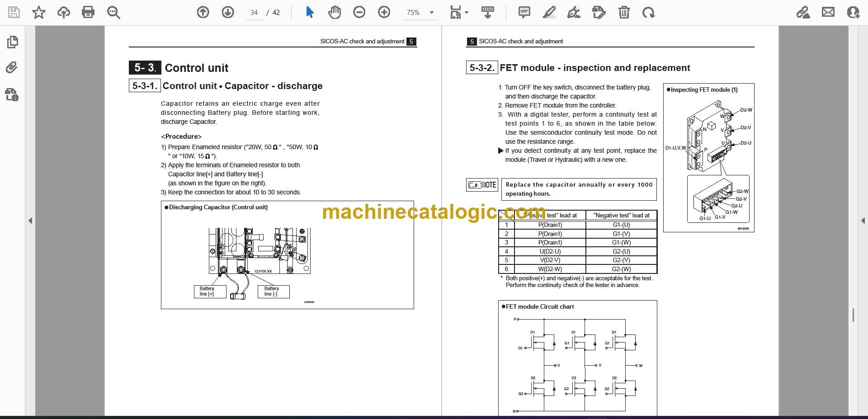Click the total pages "42" indicator
The width and height of the screenshot is (868, 419).
(276, 13)
